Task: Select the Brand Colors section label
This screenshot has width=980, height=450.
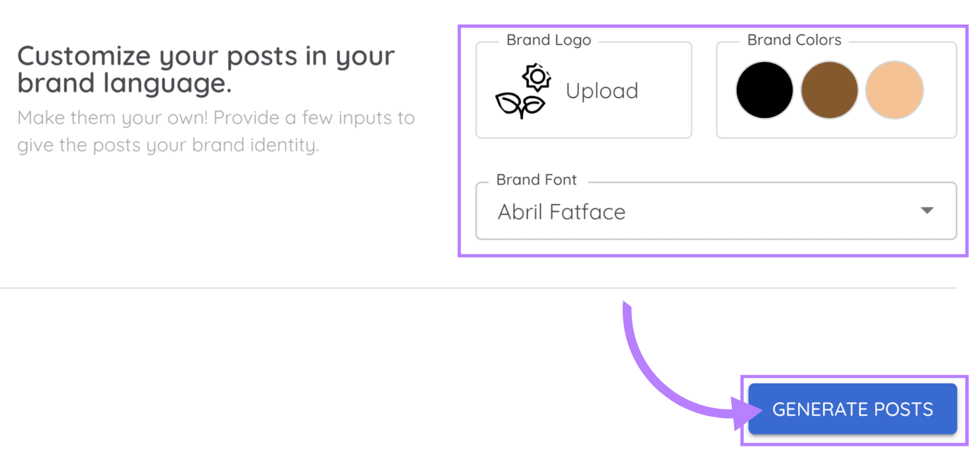Action: click(x=793, y=39)
